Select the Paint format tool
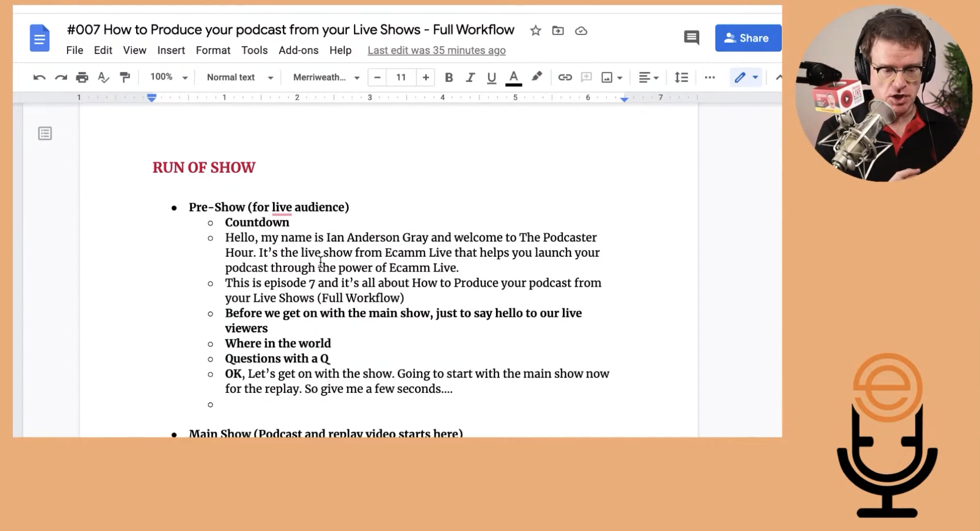The width and height of the screenshot is (980, 531). click(125, 77)
